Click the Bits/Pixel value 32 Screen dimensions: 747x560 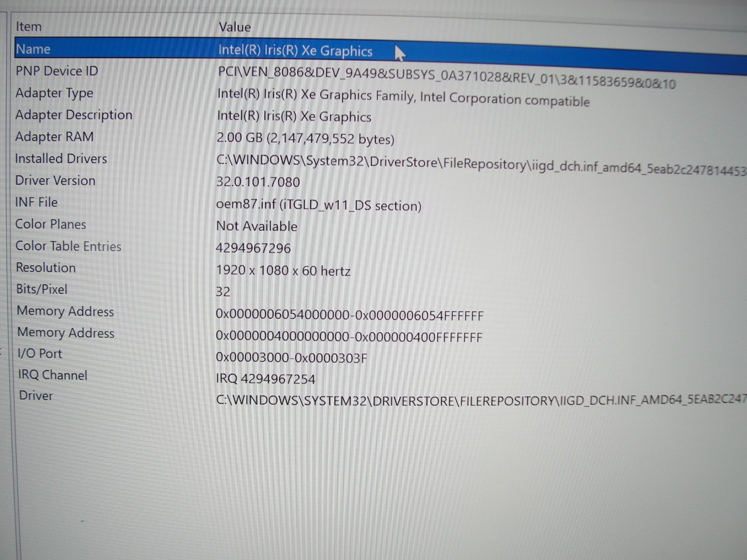pyautogui.click(x=223, y=292)
